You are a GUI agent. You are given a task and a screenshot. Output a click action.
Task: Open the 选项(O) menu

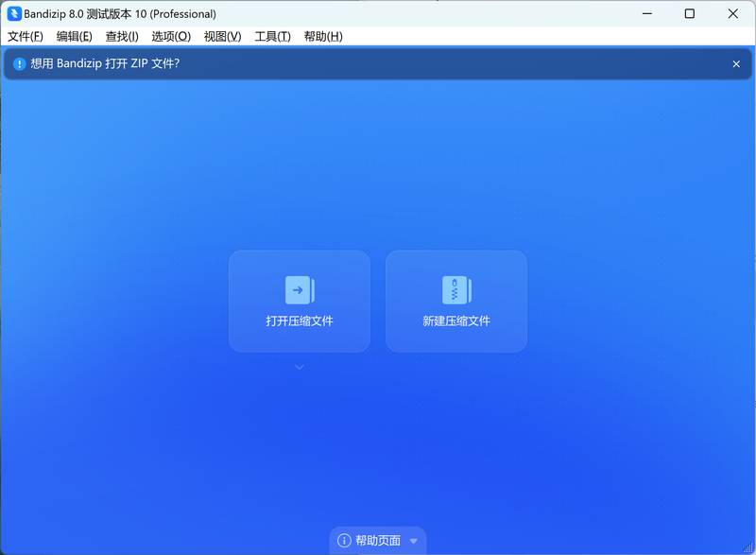[171, 37]
